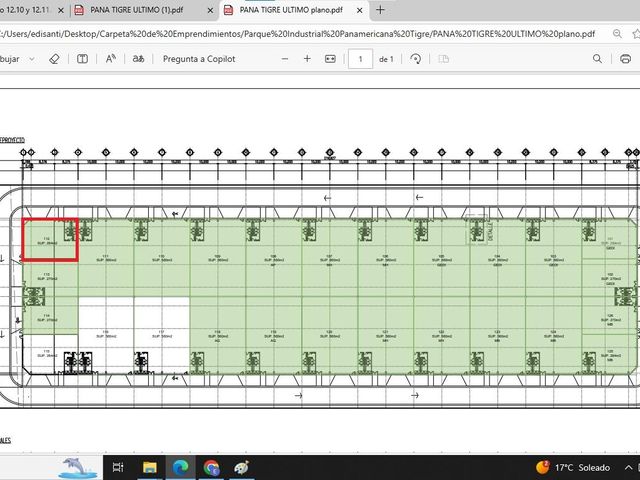Open PDF search magnifier icon

coord(597,59)
